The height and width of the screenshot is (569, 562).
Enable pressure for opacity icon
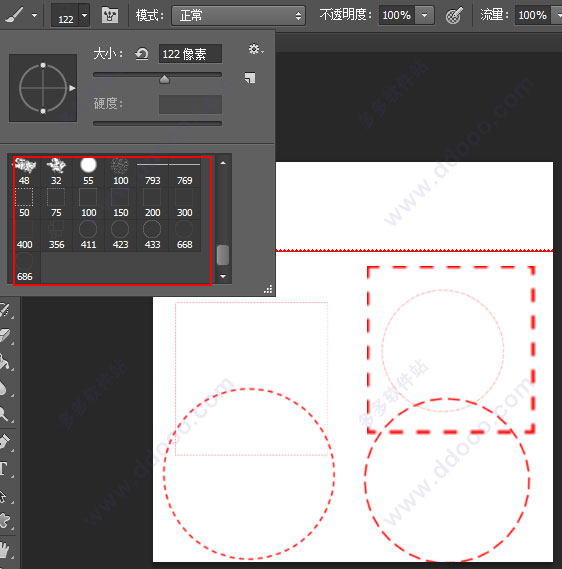[454, 16]
